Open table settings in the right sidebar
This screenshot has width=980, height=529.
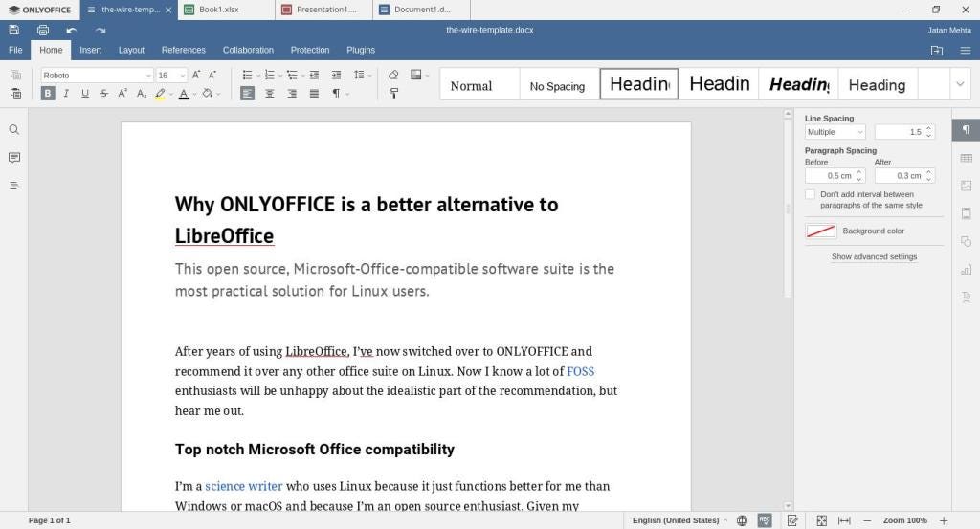pos(967,158)
